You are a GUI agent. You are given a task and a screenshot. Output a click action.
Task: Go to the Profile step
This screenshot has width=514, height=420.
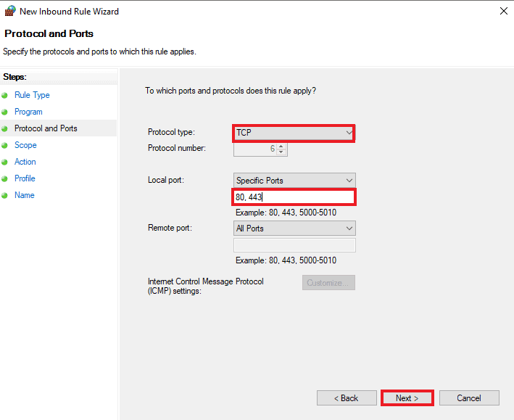pyautogui.click(x=25, y=178)
